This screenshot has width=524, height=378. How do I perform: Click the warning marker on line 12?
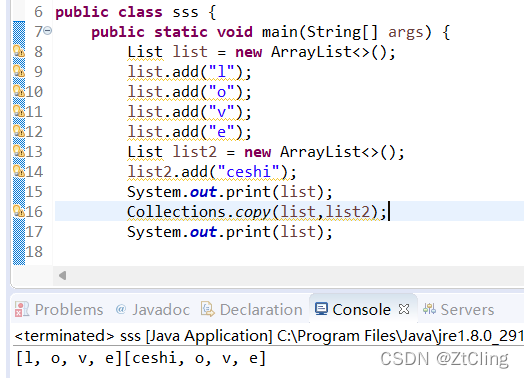point(19,131)
